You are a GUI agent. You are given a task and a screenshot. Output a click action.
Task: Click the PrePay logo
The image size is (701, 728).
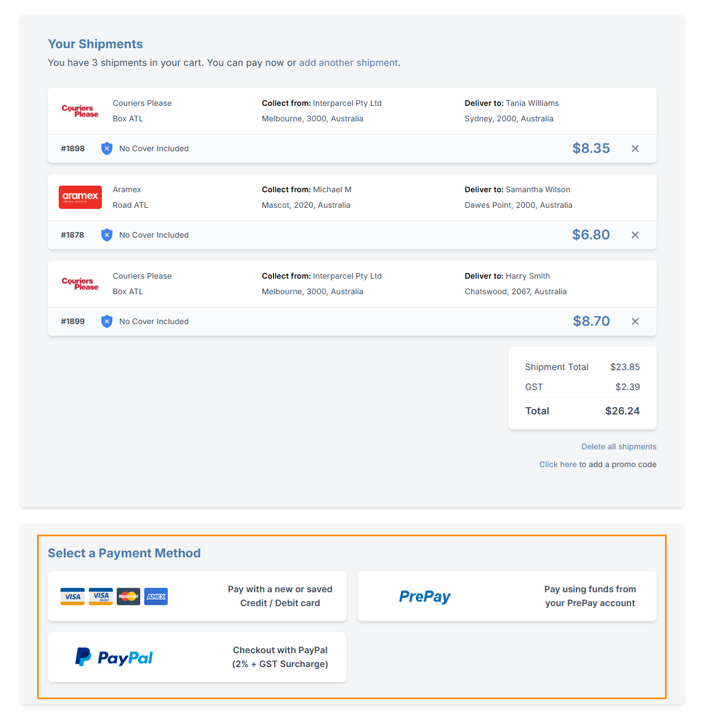tap(425, 596)
